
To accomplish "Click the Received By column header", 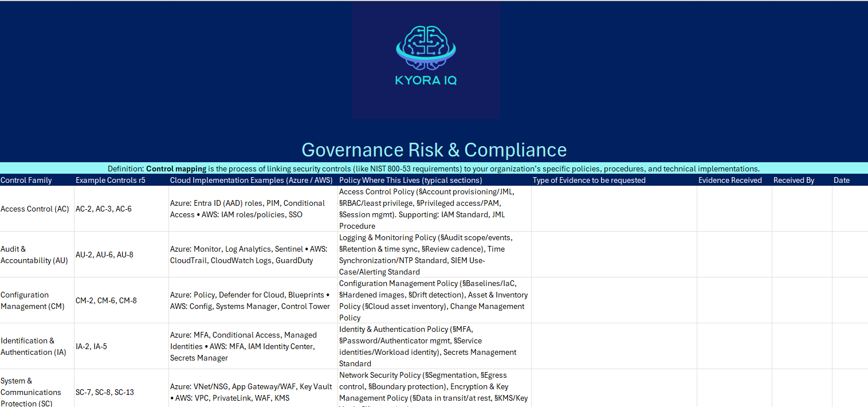I will tap(794, 180).
